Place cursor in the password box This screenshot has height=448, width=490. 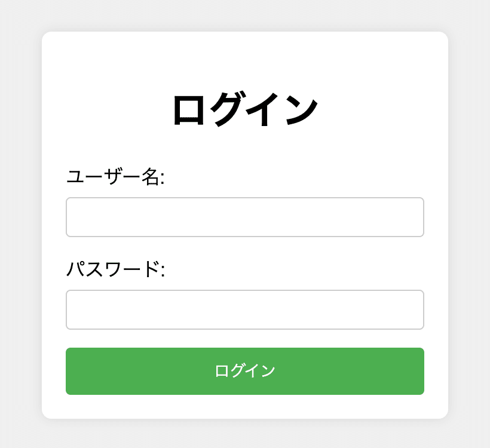244,309
